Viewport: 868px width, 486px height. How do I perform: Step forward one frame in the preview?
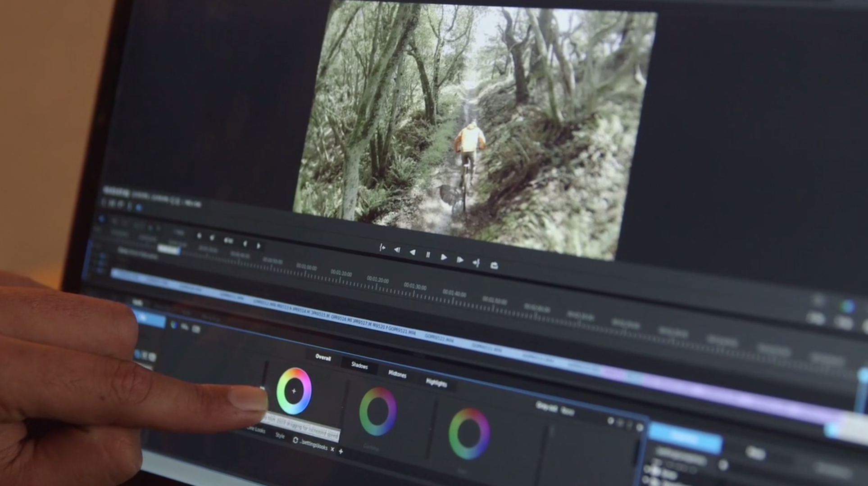(x=459, y=260)
